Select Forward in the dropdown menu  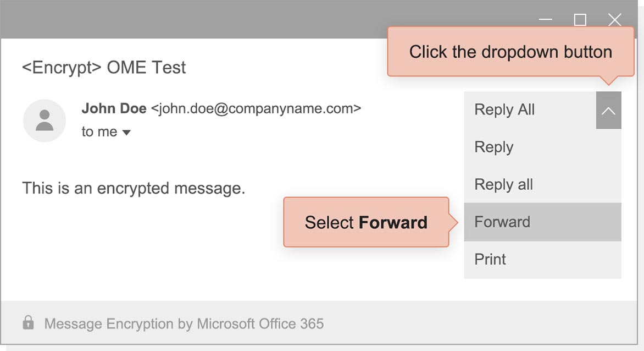point(502,222)
